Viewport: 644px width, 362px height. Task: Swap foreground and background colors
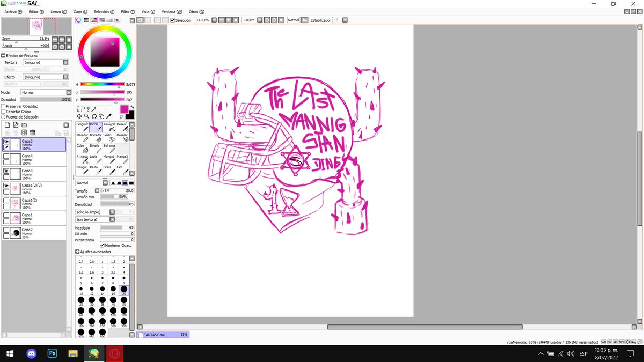(x=131, y=107)
